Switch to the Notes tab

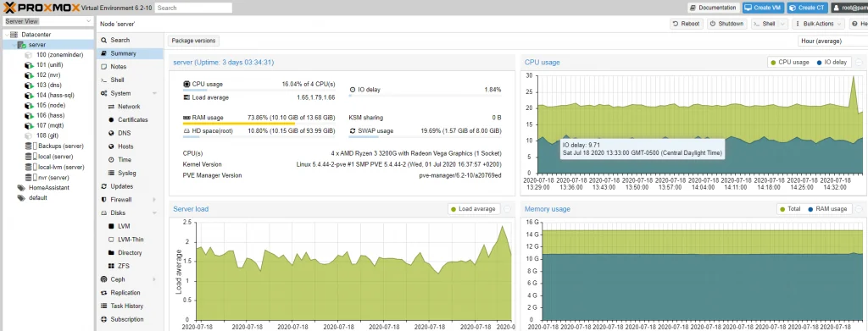click(x=119, y=67)
